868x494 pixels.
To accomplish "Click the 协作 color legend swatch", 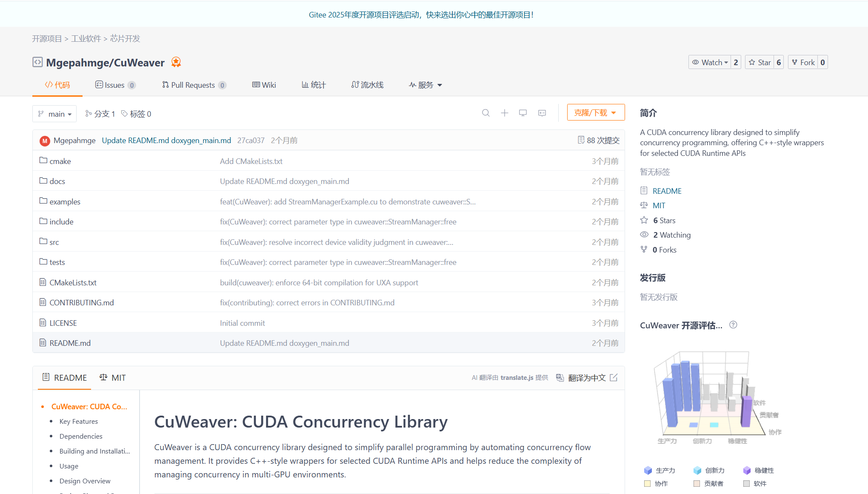I will pos(647,483).
